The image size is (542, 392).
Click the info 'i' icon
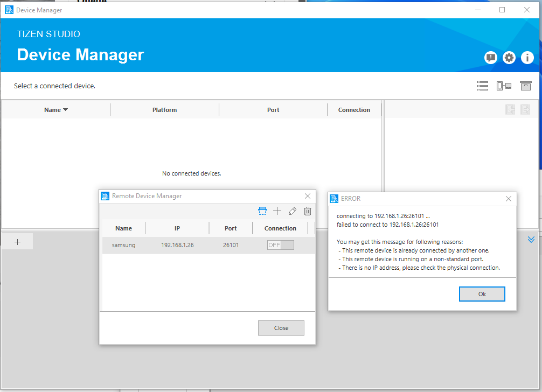[x=527, y=58]
